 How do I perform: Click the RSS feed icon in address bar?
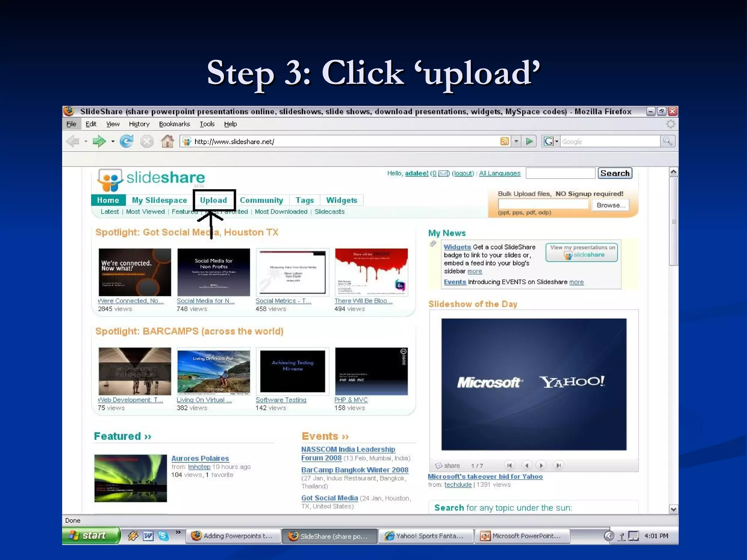click(504, 141)
